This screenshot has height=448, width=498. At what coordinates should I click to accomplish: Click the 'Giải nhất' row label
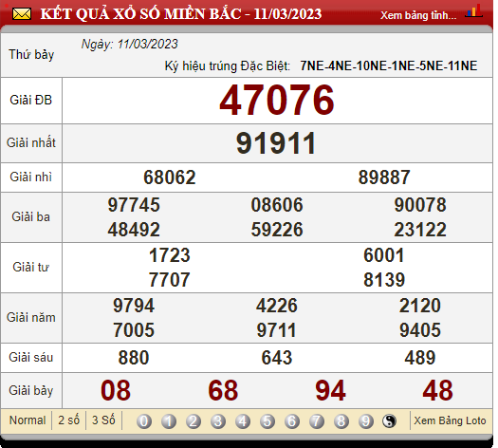[x=31, y=142]
